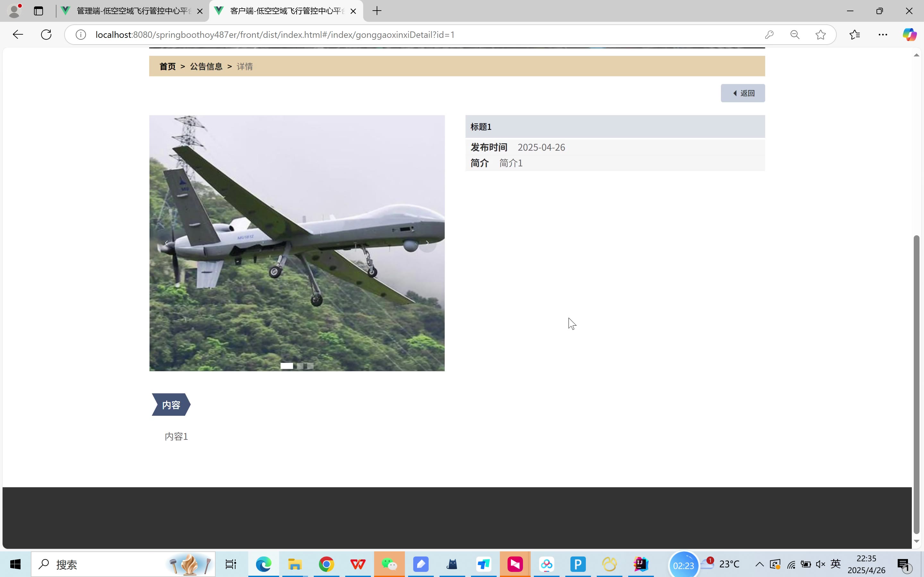The height and width of the screenshot is (577, 924).
Task: Open the password manager key icon
Action: pyautogui.click(x=769, y=35)
